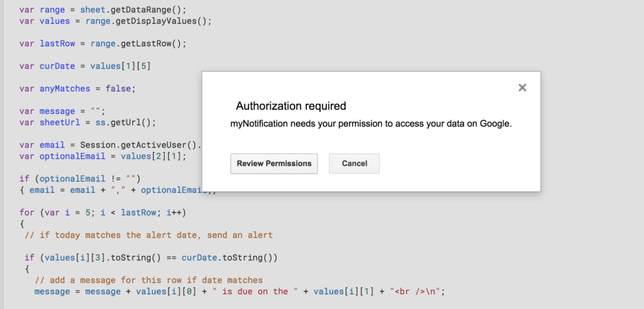Click the line 'var curDate = values[1][5]'
The width and height of the screenshot is (644, 309).
click(85, 66)
